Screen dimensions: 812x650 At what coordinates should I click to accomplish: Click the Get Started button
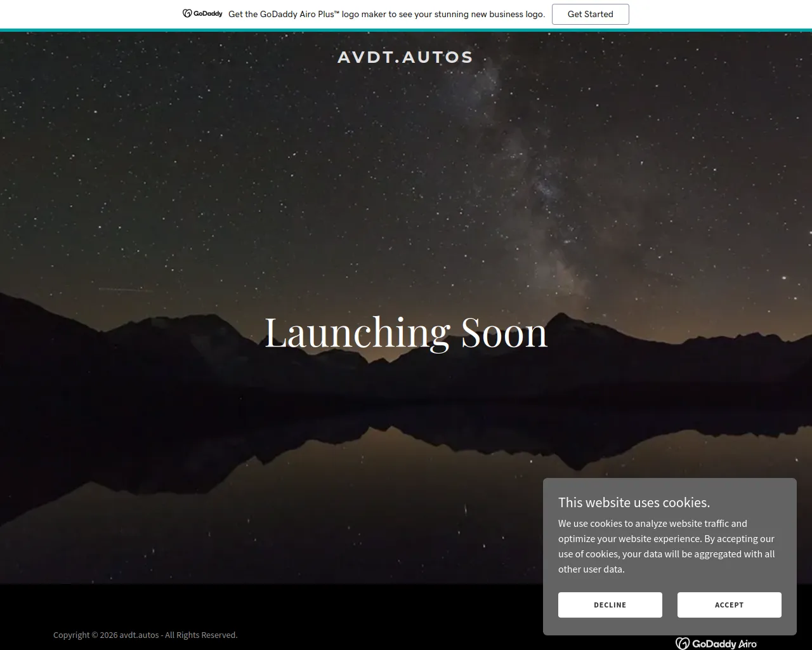(590, 14)
